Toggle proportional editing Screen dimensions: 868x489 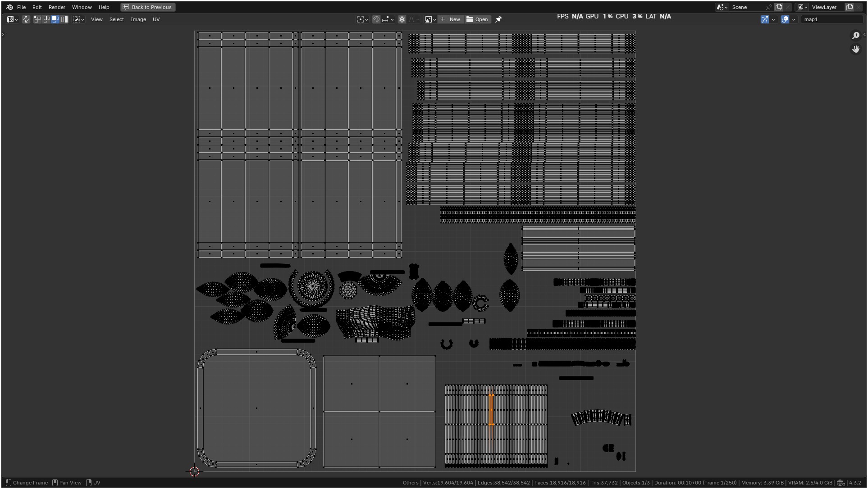coord(402,19)
